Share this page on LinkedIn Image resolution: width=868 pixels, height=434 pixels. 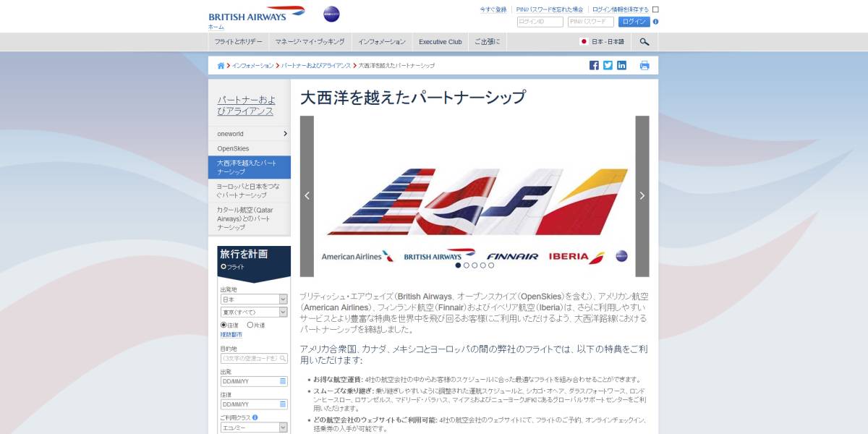point(621,65)
